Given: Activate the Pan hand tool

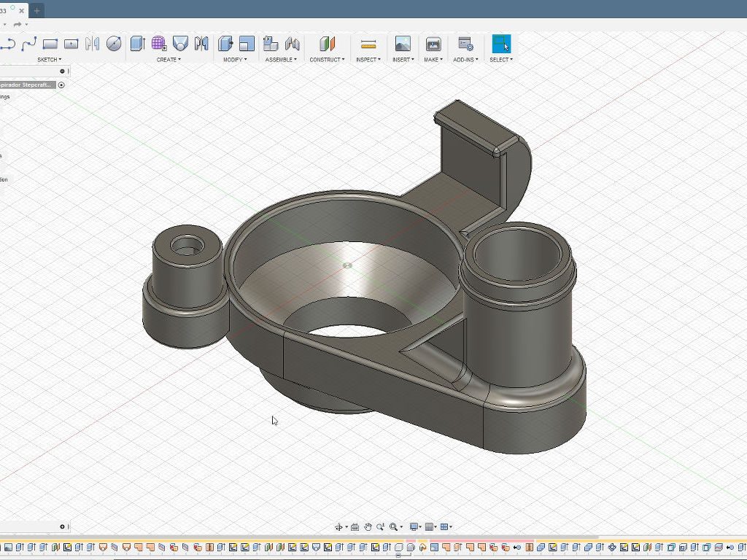Looking at the screenshot, I should point(368,526).
